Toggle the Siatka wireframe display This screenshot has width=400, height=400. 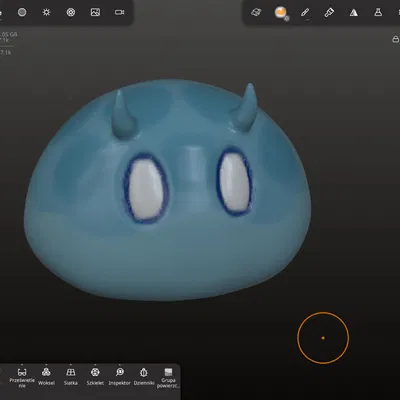click(x=71, y=376)
